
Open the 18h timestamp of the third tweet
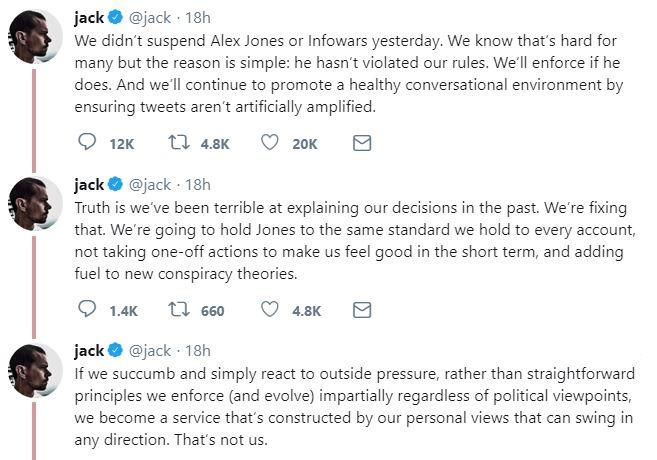(198, 351)
